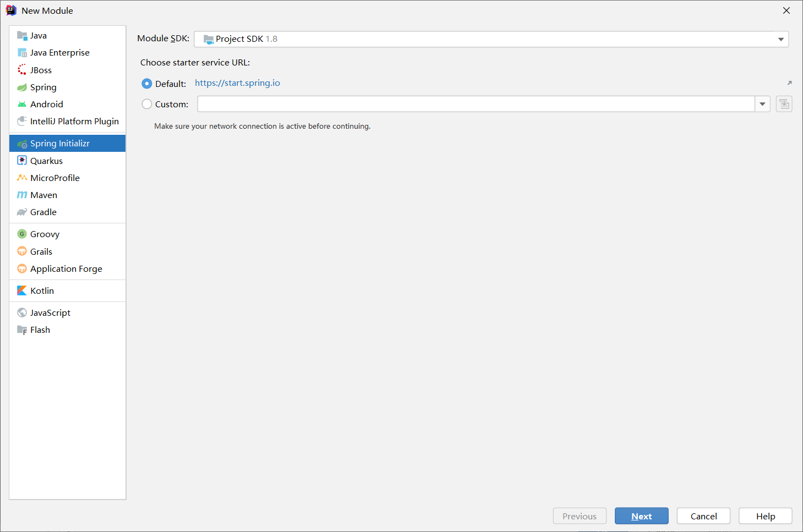Select Maven module type label
The height and width of the screenshot is (532, 803).
pos(44,195)
